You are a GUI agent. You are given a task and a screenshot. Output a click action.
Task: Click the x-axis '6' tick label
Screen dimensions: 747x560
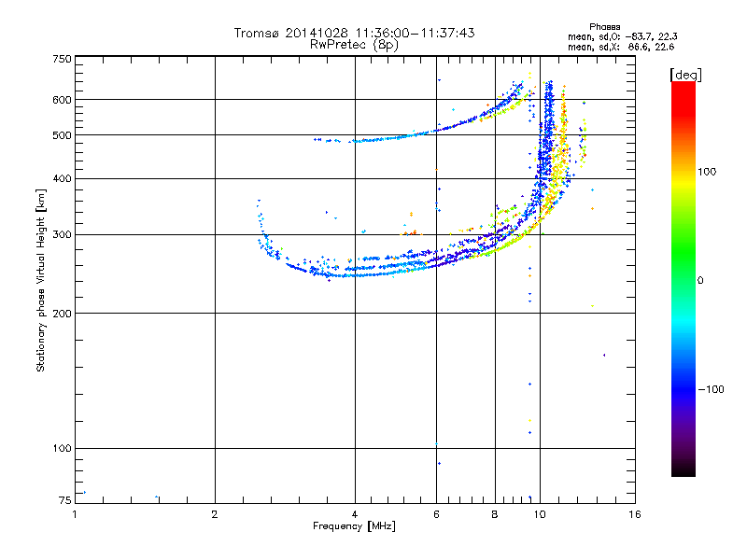coord(436,514)
